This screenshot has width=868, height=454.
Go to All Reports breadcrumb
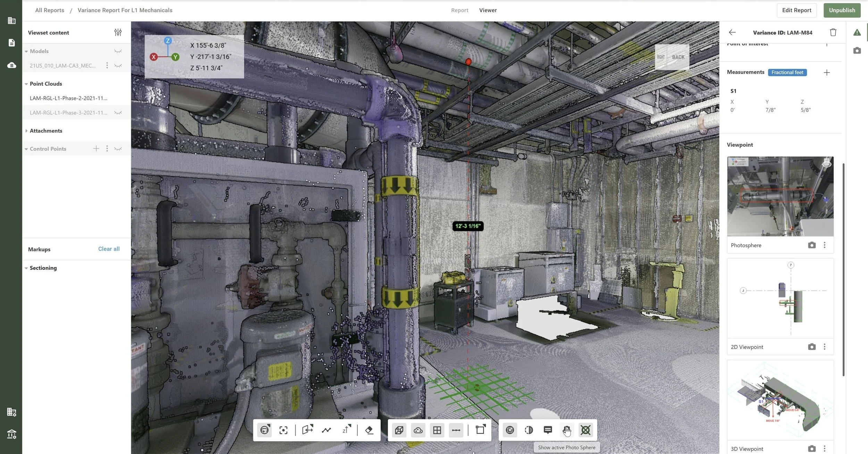pos(50,10)
